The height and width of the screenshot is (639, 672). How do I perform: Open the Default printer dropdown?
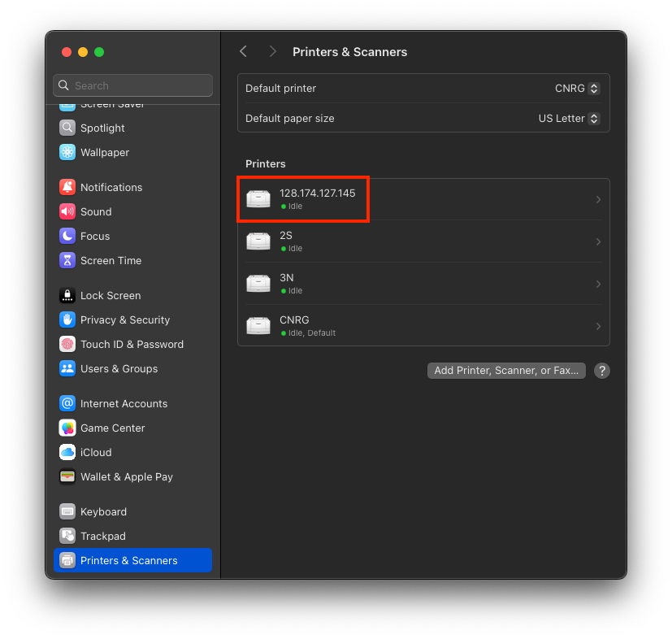tap(577, 88)
